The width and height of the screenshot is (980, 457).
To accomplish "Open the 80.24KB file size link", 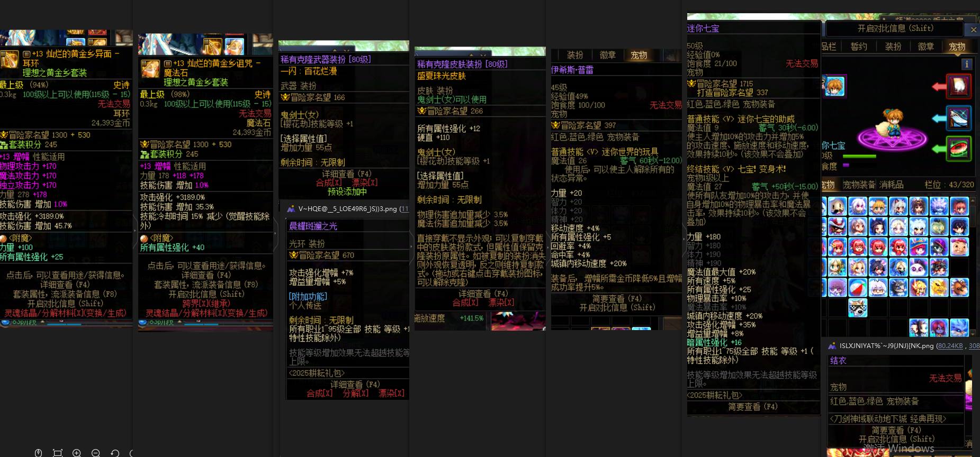I will pyautogui.click(x=949, y=345).
